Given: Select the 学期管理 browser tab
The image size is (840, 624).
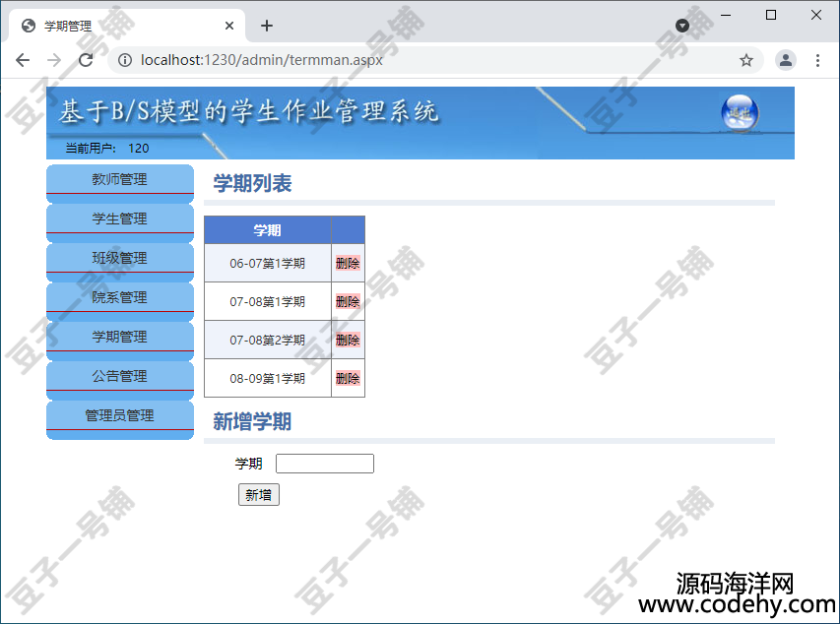Looking at the screenshot, I should [x=126, y=26].
